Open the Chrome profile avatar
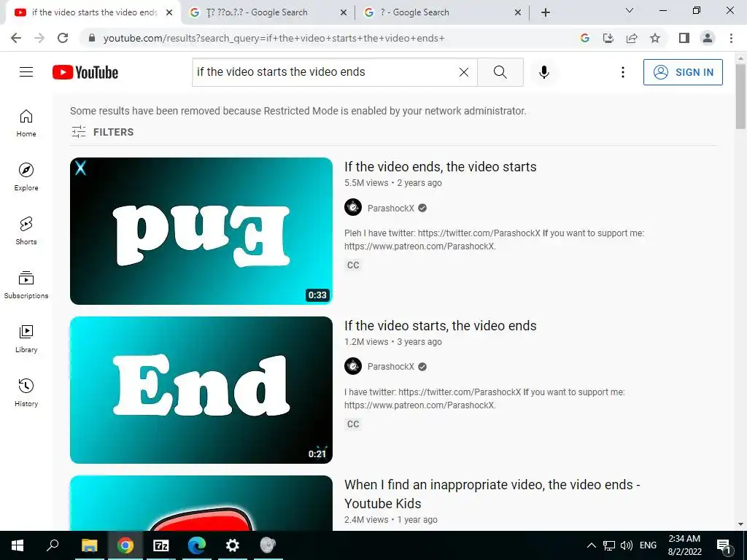This screenshot has width=747, height=560. pos(708,38)
